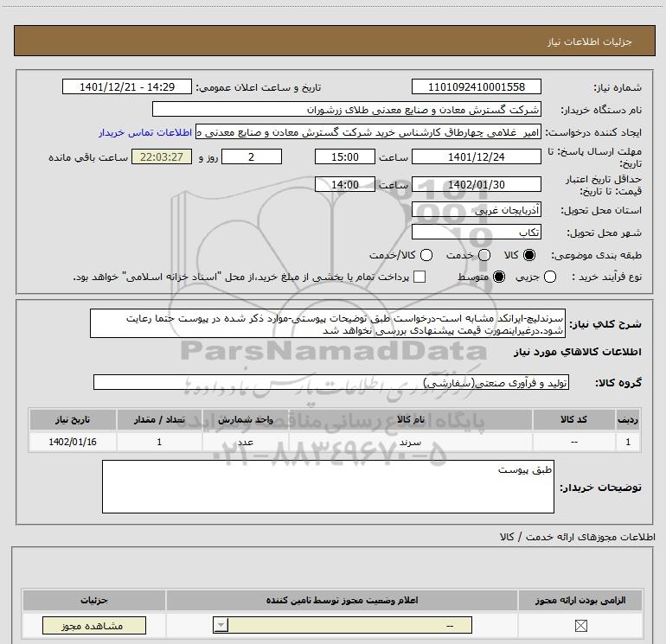Screen dimensions: 666x644
Task: Open the buyer contact information link
Action: [145, 132]
